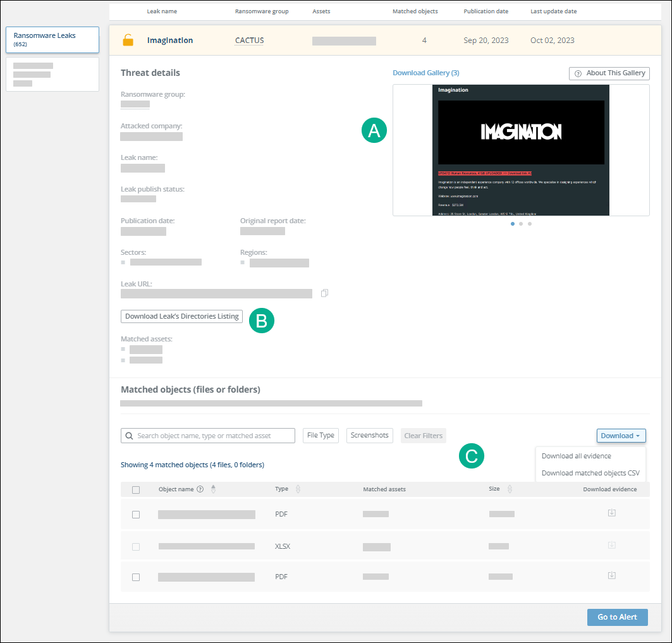
Task: Toggle the select-all checkbox in table header
Action: [x=136, y=490]
